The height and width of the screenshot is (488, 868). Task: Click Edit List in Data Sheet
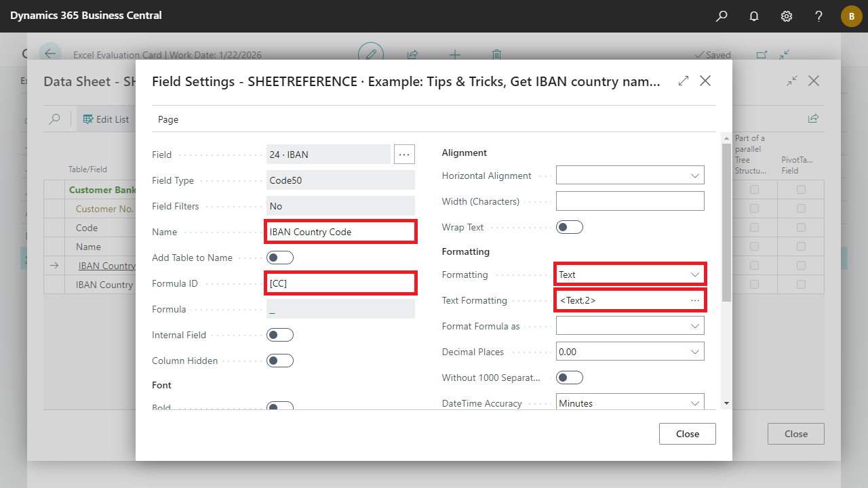click(x=106, y=119)
